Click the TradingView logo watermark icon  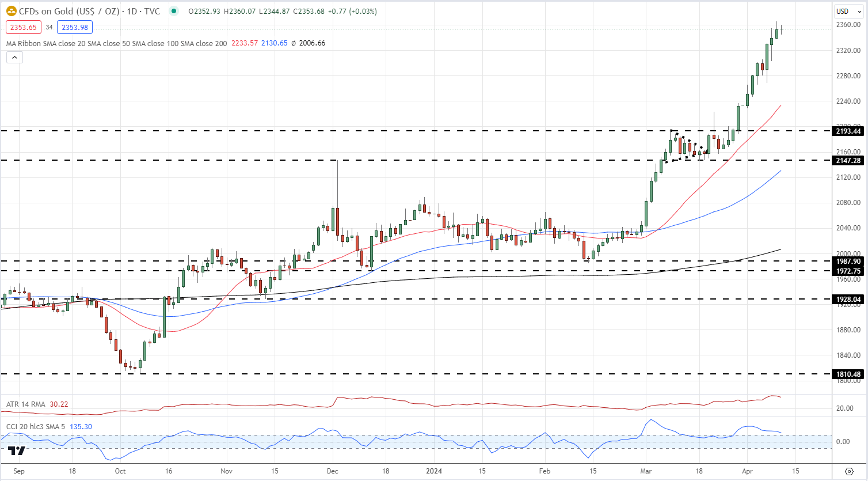coord(17,450)
